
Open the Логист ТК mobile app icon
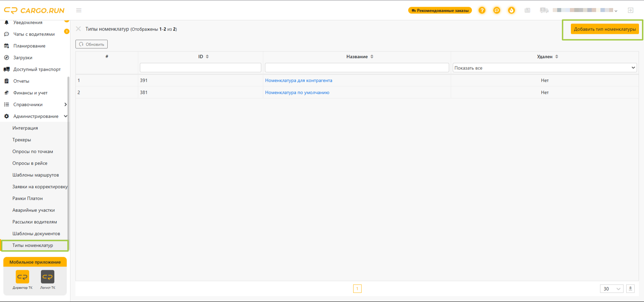pos(48,277)
